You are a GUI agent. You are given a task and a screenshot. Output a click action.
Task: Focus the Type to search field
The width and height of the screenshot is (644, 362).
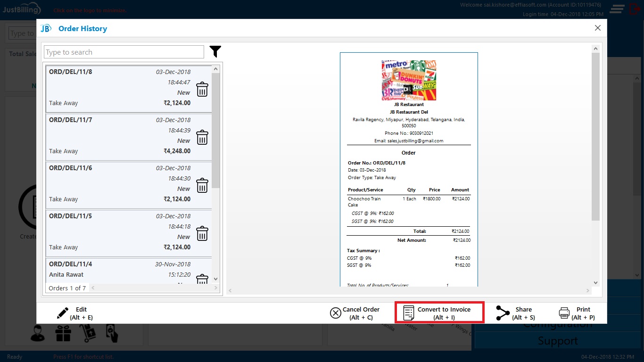click(x=124, y=52)
